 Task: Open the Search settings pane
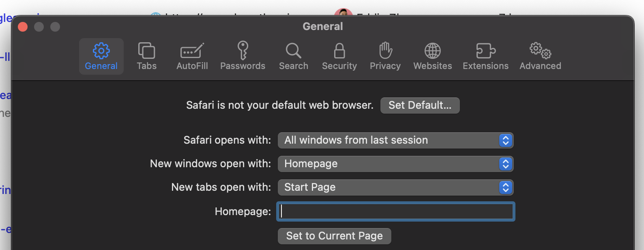293,56
